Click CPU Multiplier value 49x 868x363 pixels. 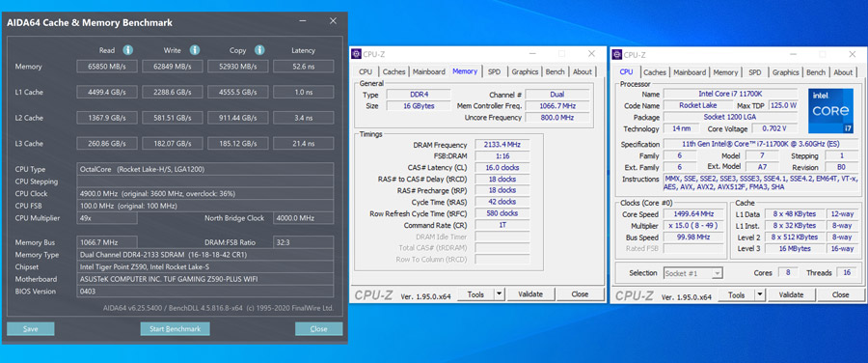coord(107,218)
